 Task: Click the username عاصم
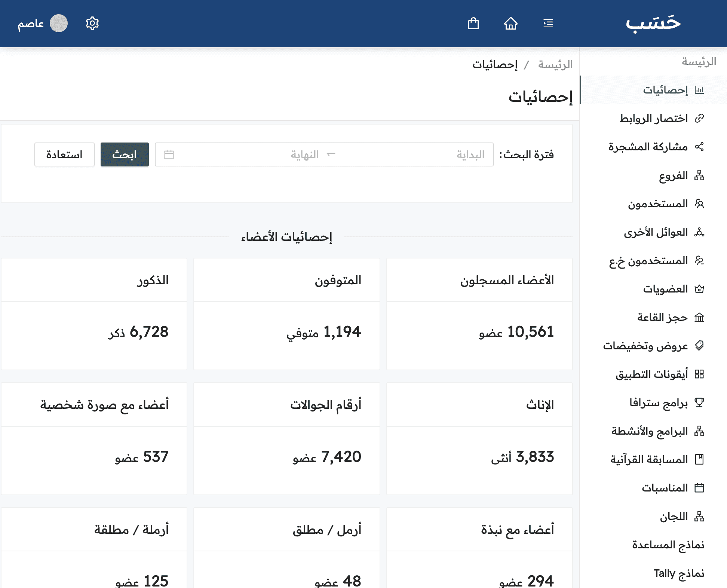point(31,24)
